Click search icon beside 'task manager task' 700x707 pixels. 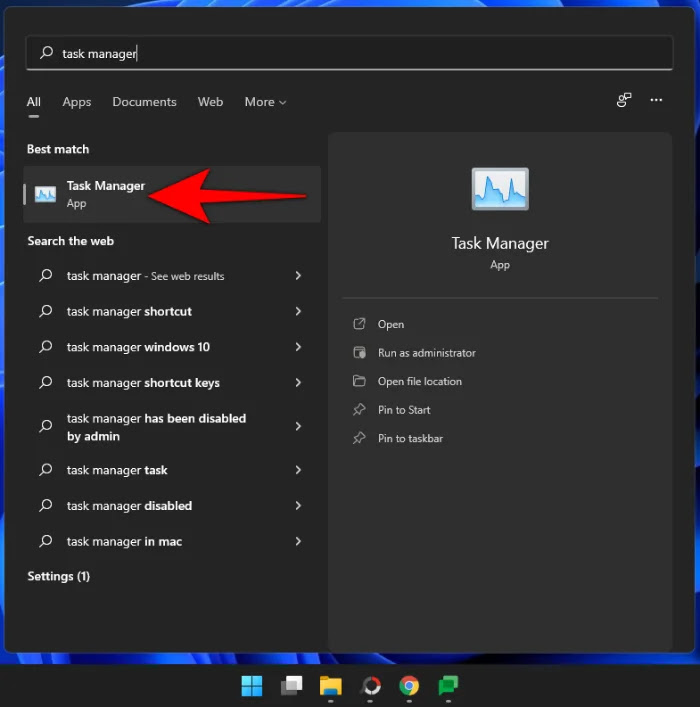(46, 470)
